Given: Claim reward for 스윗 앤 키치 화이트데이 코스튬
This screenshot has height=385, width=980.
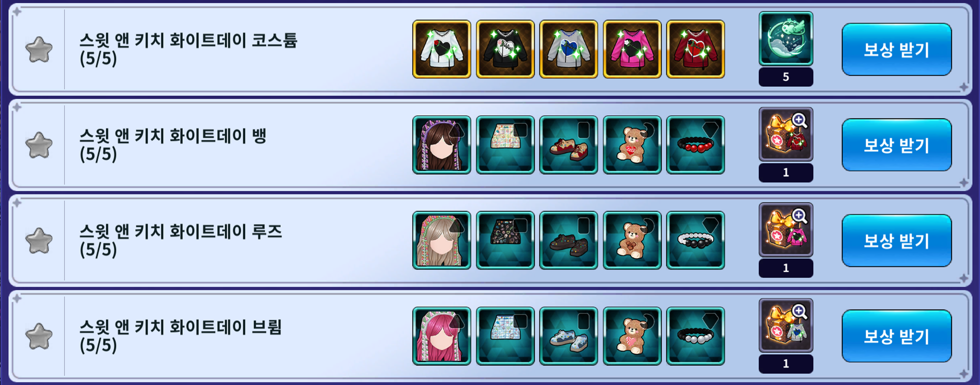Looking at the screenshot, I should coord(896,49).
